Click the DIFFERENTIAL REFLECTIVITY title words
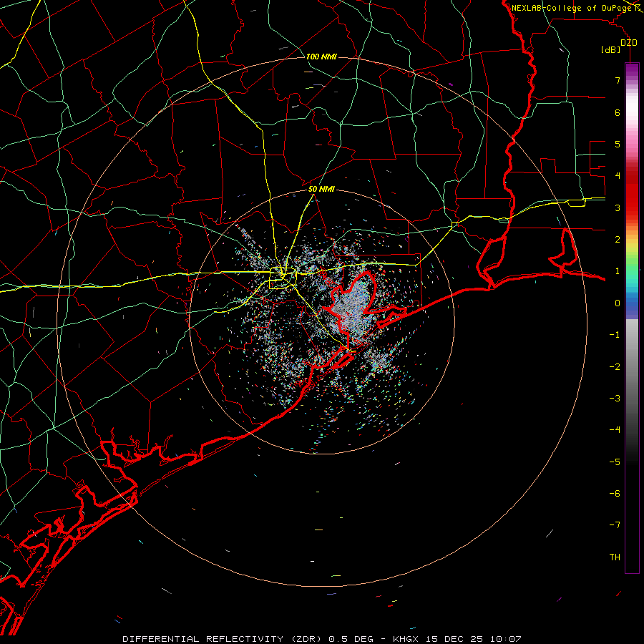Image resolution: width=644 pixels, height=644 pixels. coord(203,639)
